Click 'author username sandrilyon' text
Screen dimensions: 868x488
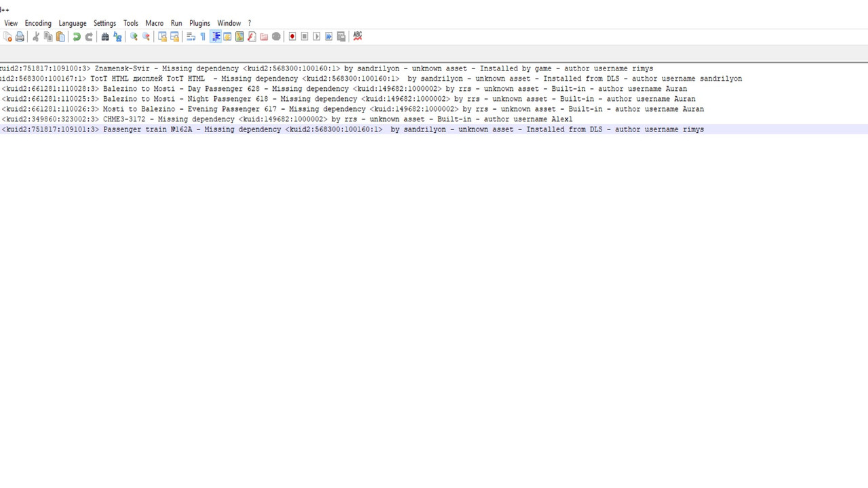click(x=687, y=79)
